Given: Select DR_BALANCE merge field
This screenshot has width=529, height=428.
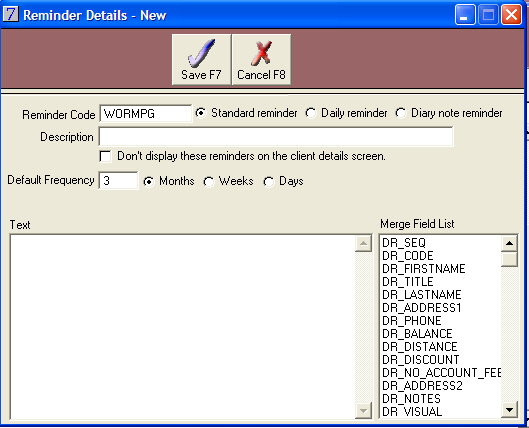Looking at the screenshot, I should pyautogui.click(x=417, y=334).
